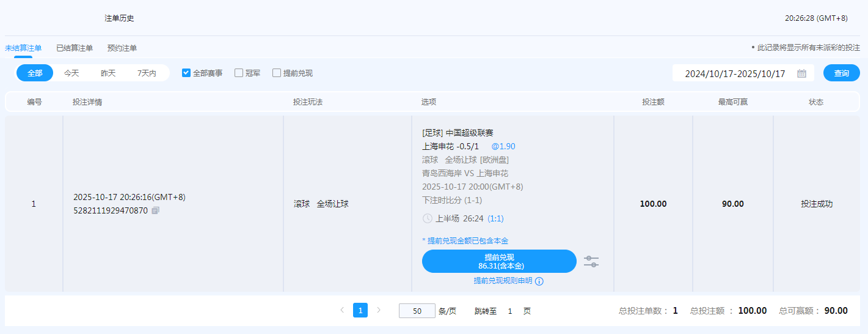Select the 7天内 time filter

(x=147, y=73)
